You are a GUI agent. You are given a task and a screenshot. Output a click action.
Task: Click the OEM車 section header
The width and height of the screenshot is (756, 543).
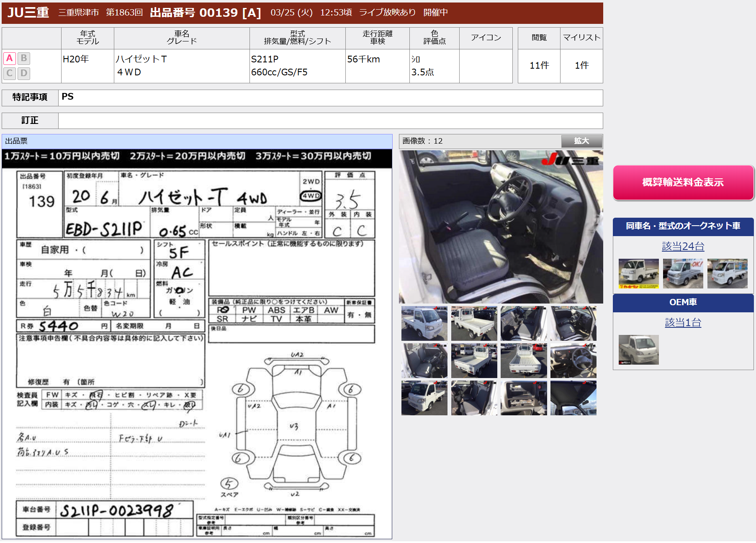(683, 302)
